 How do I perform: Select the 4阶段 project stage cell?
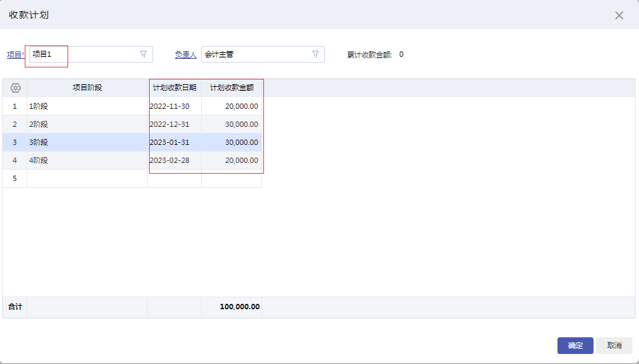tap(87, 160)
